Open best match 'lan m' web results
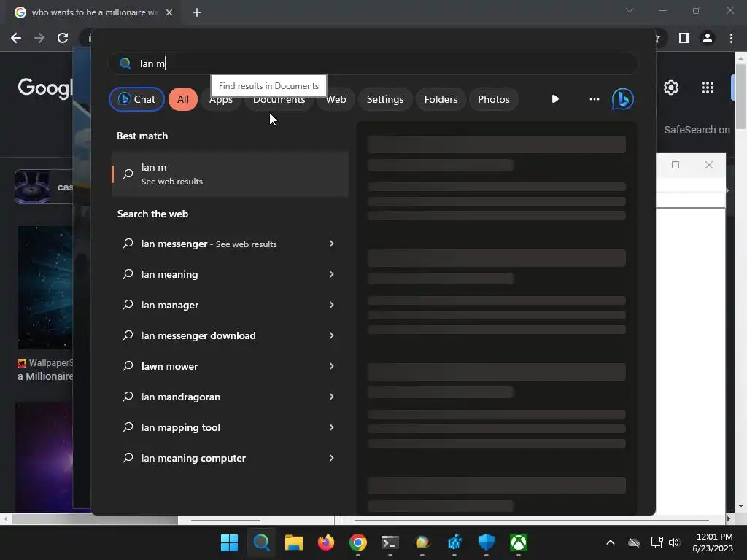 tap(230, 174)
